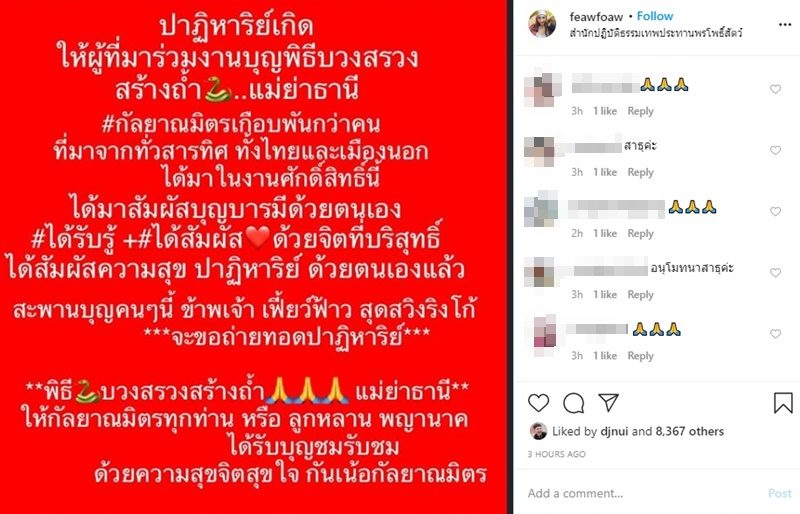The height and width of the screenshot is (514, 800).
Task: Like the comment saying อนุโมทนาสาธุค่ะ
Action: coord(776,273)
